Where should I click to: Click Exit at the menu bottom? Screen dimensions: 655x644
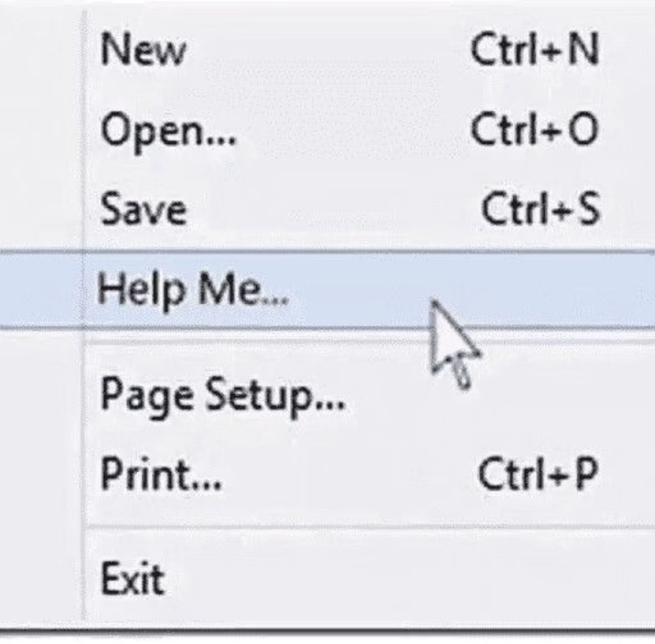point(132,579)
